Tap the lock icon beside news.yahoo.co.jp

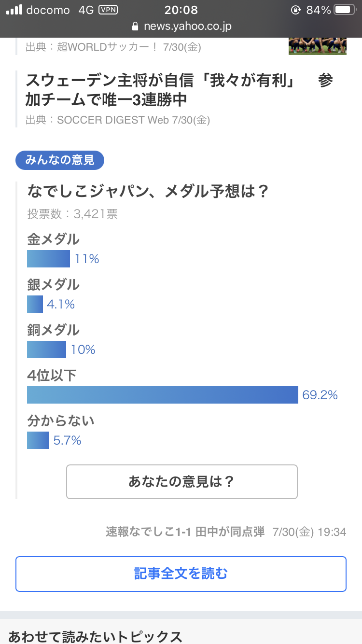click(x=135, y=26)
